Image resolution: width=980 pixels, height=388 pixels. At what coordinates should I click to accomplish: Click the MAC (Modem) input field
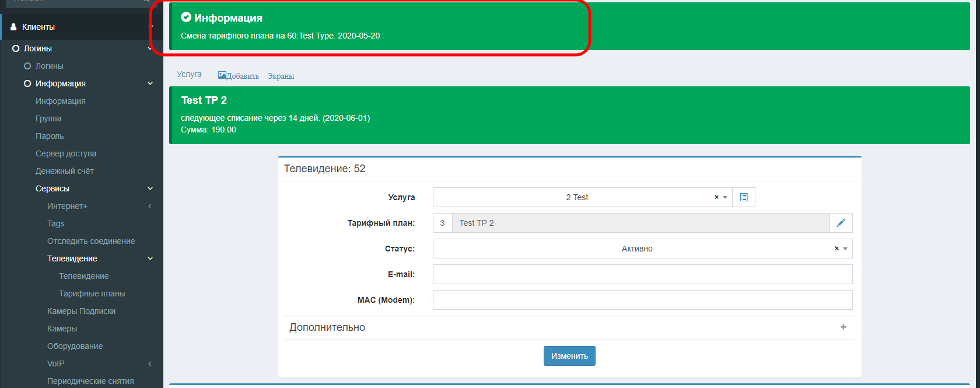[x=642, y=300]
